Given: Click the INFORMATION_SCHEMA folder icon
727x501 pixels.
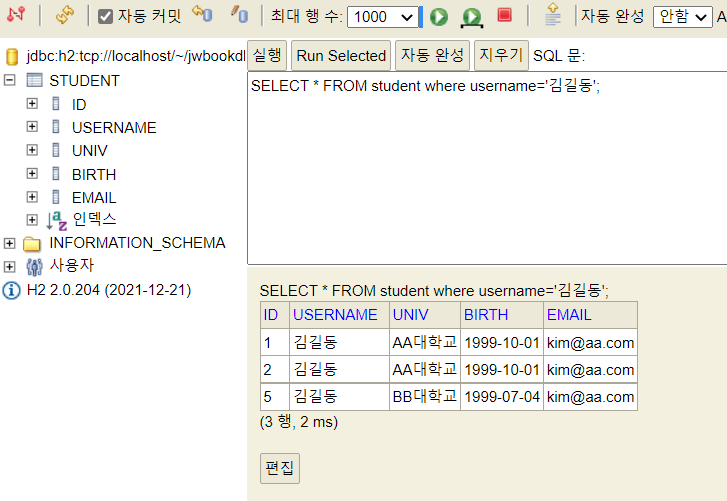Looking at the screenshot, I should (x=32, y=243).
